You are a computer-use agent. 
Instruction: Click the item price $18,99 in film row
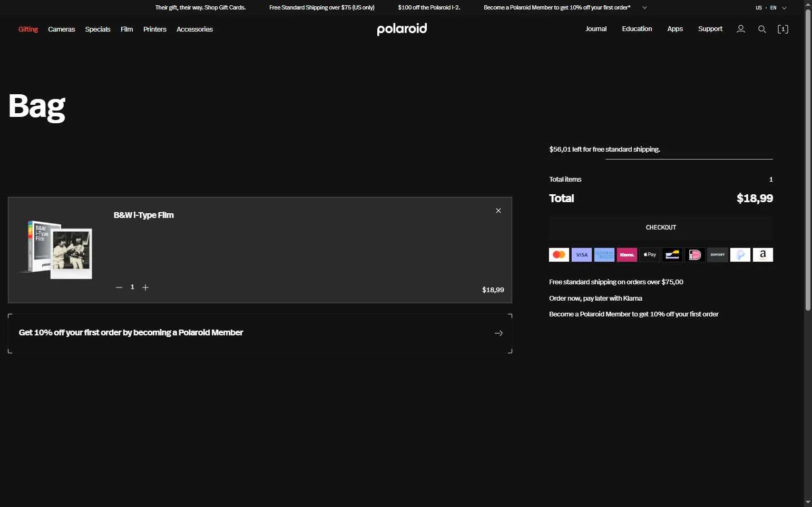(x=493, y=290)
